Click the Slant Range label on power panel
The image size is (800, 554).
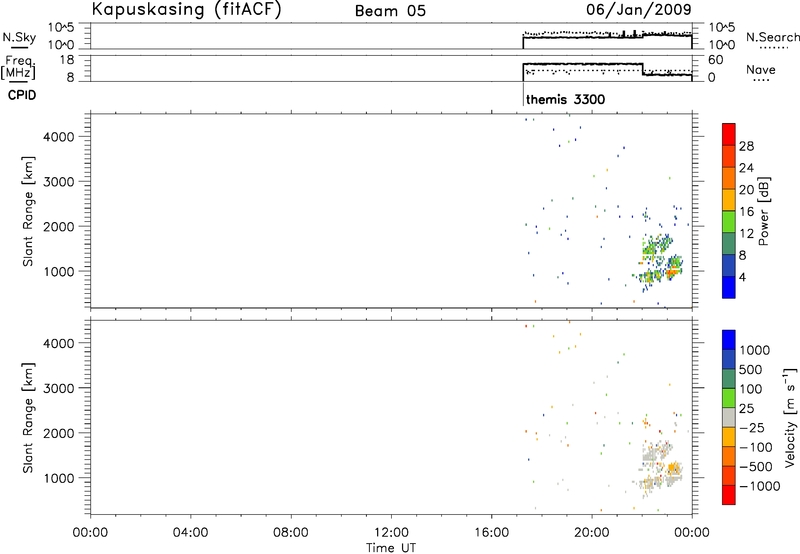coord(28,211)
